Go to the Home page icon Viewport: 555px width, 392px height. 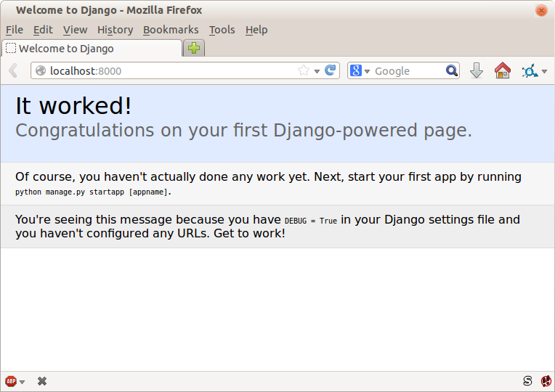[503, 70]
